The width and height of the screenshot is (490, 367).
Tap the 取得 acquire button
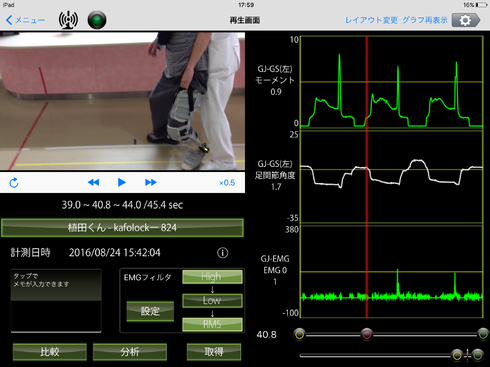[214, 352]
